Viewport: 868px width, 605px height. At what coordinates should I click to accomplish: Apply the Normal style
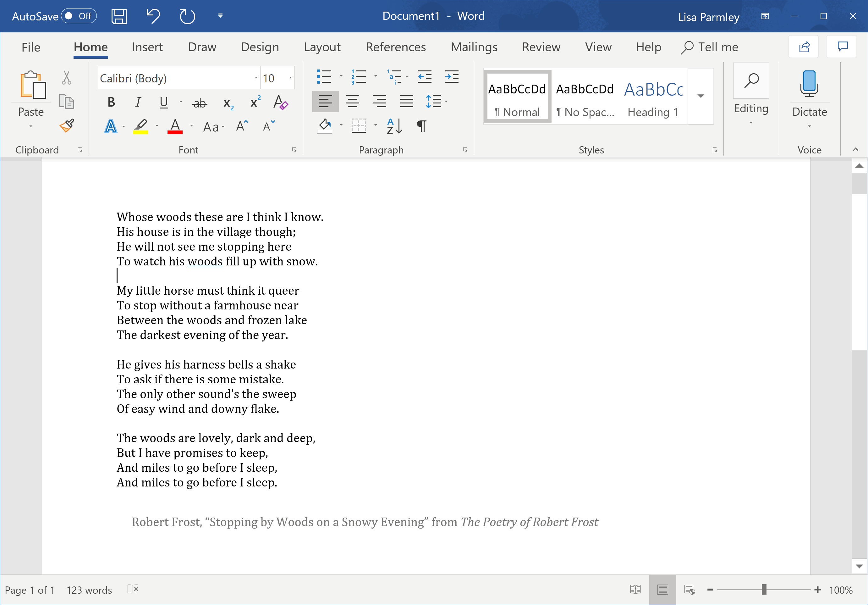click(x=517, y=97)
